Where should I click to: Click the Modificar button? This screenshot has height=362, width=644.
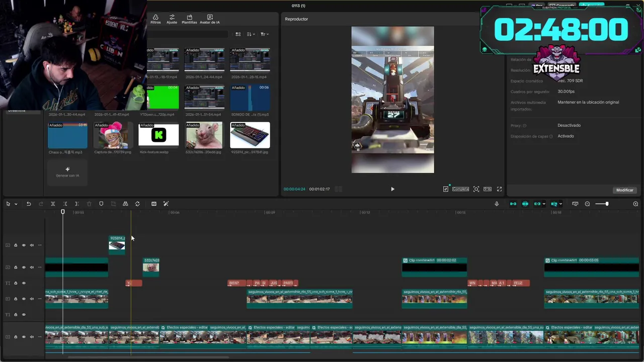coord(625,190)
